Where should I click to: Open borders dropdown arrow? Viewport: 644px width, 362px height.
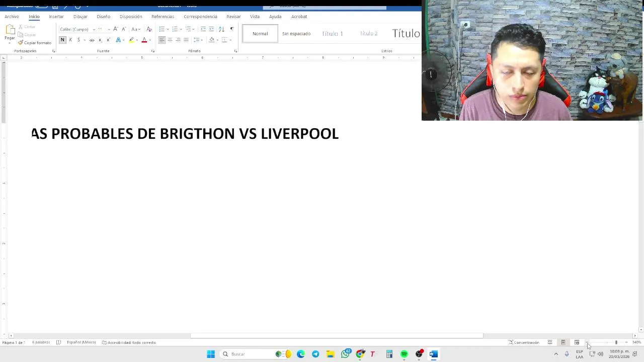[230, 40]
